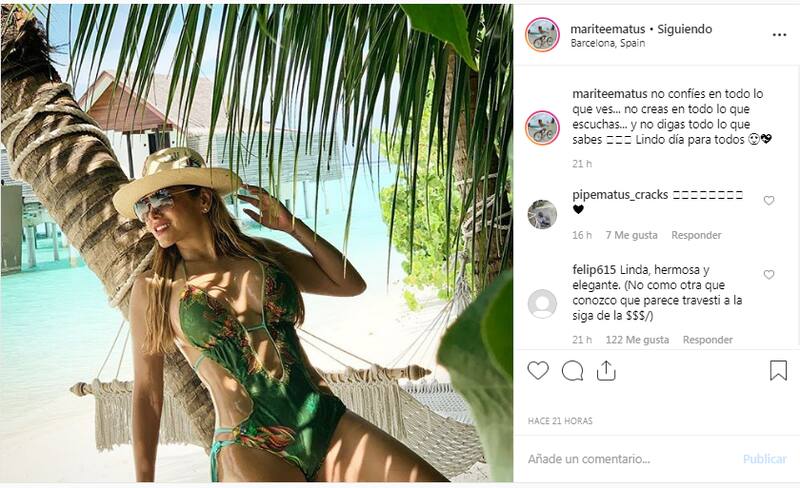Click Publicar to post comment

(764, 459)
